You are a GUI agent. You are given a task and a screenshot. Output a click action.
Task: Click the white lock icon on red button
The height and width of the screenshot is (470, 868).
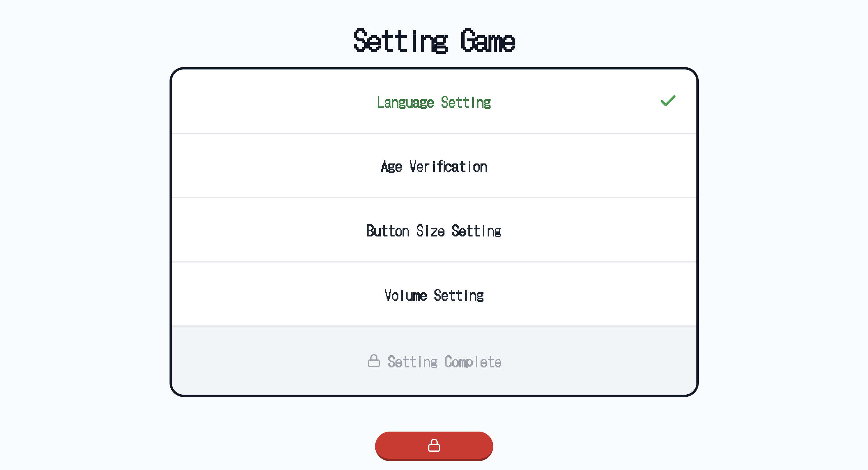click(434, 445)
